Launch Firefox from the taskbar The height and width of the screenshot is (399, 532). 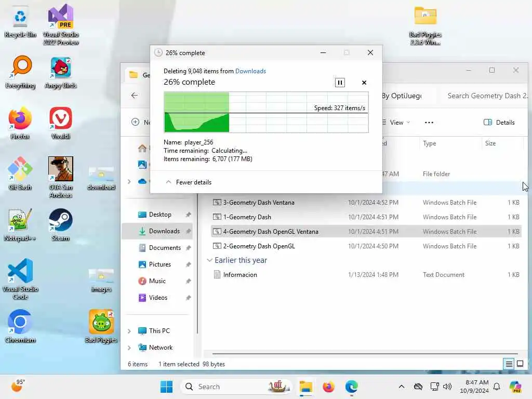[x=328, y=387]
